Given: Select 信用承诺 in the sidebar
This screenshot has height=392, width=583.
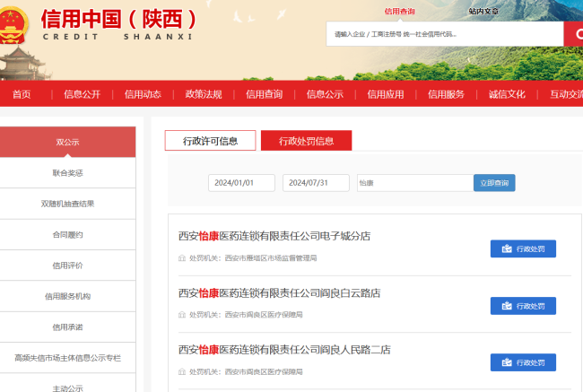Looking at the screenshot, I should pyautogui.click(x=67, y=327).
